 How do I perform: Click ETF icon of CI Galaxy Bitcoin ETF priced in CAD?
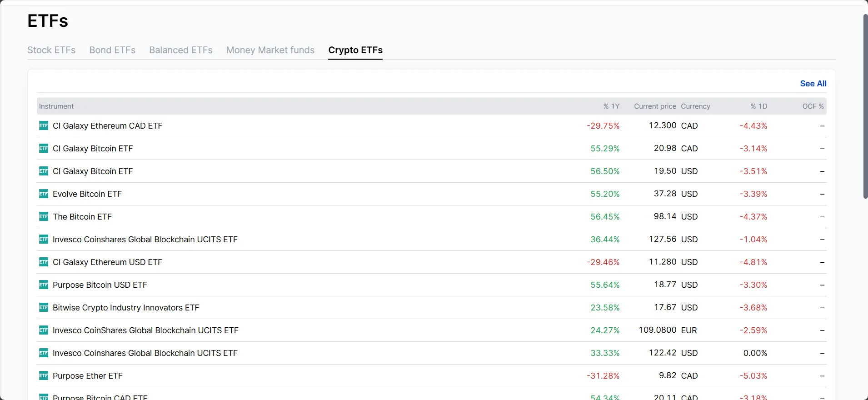pos(44,148)
